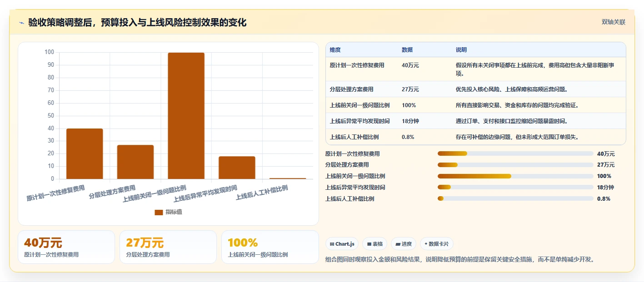Click the 说明 column header

461,49
